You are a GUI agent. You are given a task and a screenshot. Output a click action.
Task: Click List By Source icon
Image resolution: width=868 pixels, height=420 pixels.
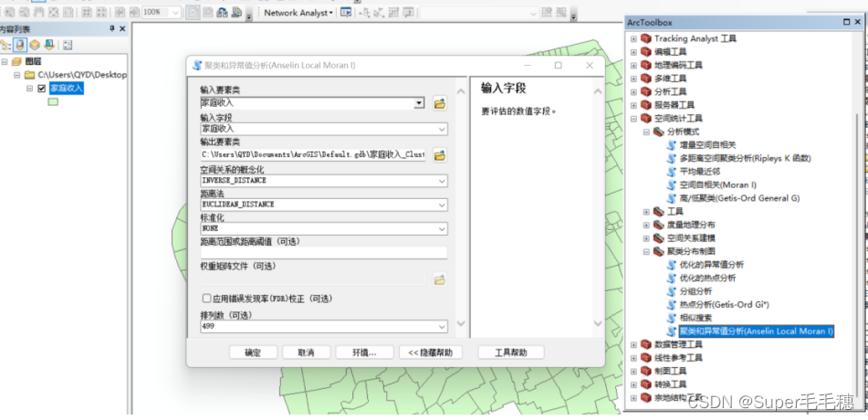point(20,46)
